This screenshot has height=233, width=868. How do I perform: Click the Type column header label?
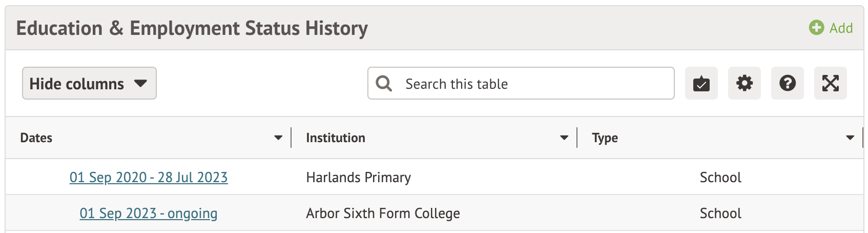point(605,138)
